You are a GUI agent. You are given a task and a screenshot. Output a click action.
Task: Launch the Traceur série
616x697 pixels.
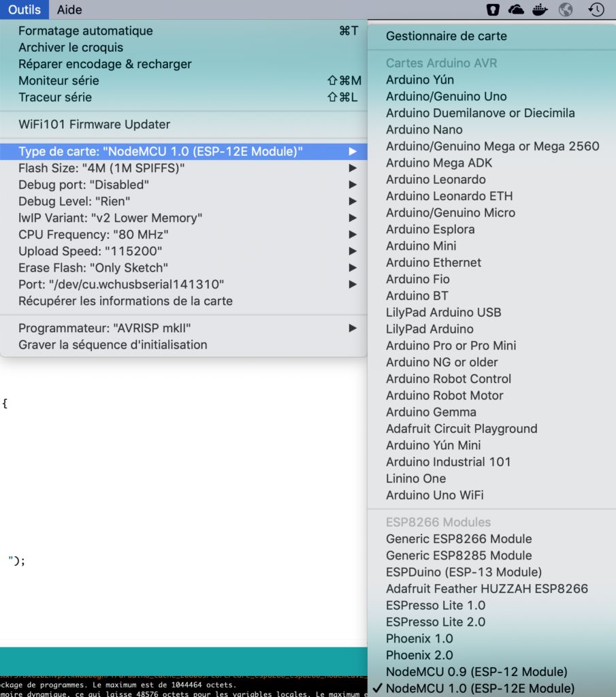(x=184, y=97)
